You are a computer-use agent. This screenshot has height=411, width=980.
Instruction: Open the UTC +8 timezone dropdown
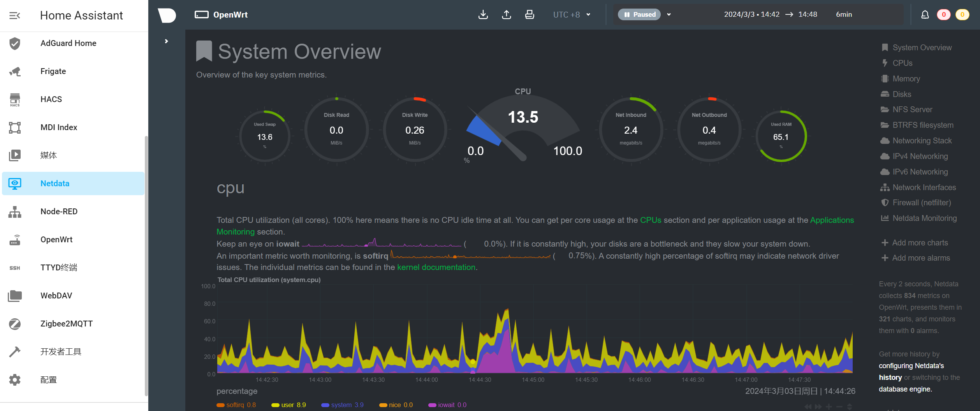(x=572, y=15)
